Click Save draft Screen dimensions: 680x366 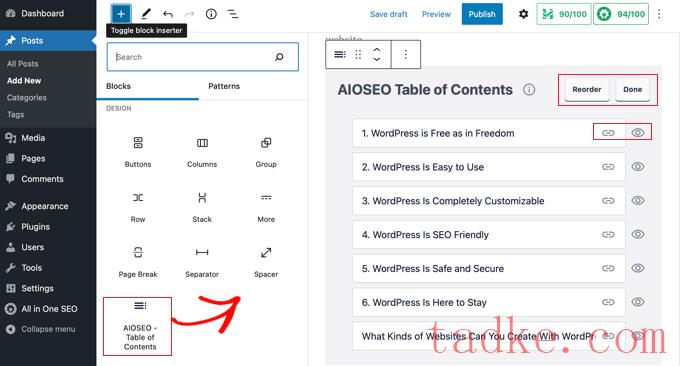click(389, 14)
